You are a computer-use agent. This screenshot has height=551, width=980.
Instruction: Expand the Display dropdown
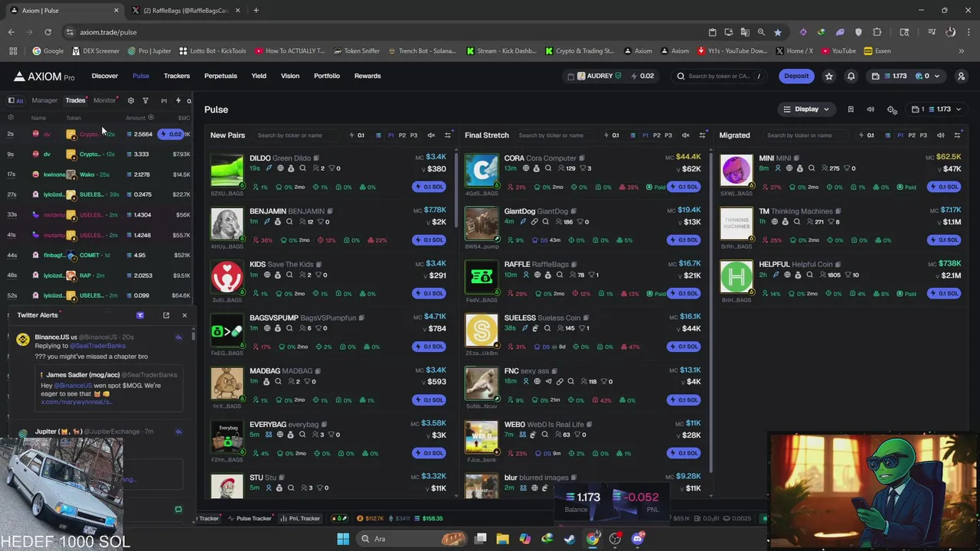(805, 109)
